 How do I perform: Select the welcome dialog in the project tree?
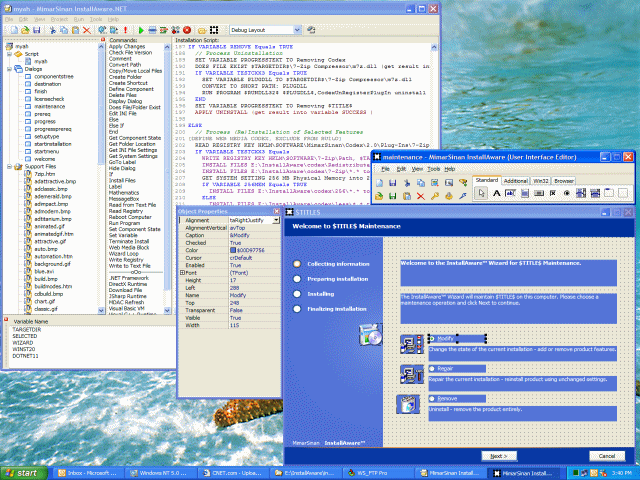44,159
